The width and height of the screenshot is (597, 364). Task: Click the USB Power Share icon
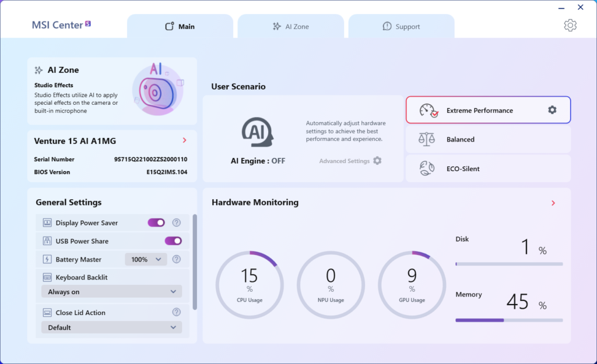[x=47, y=241]
